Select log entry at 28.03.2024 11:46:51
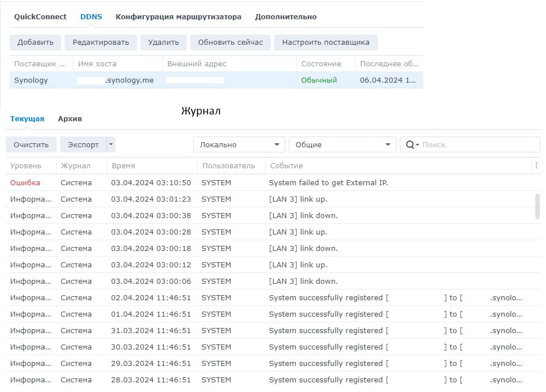Image resolution: width=546 pixels, height=392 pixels. point(273,380)
